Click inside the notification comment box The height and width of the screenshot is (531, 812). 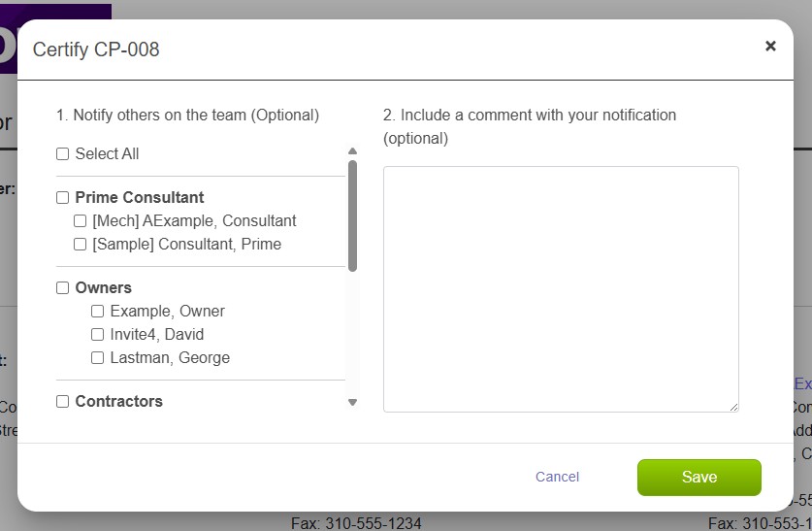561,289
